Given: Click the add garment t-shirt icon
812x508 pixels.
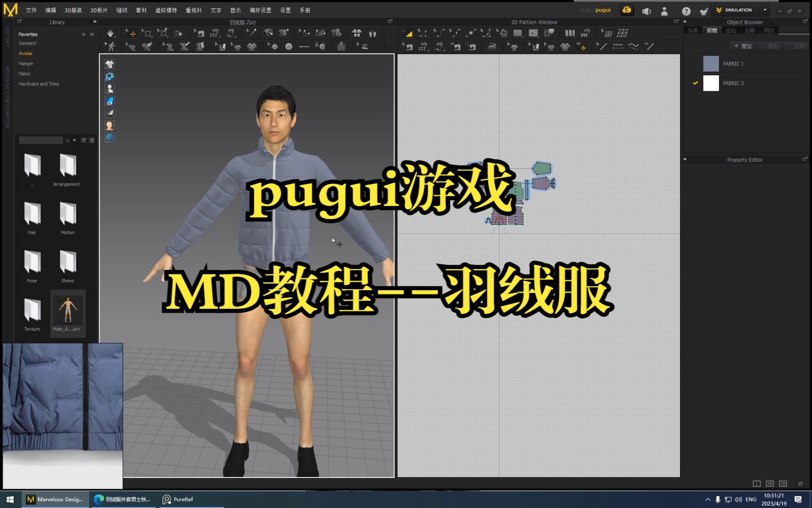Looking at the screenshot, I should click(x=704, y=11).
